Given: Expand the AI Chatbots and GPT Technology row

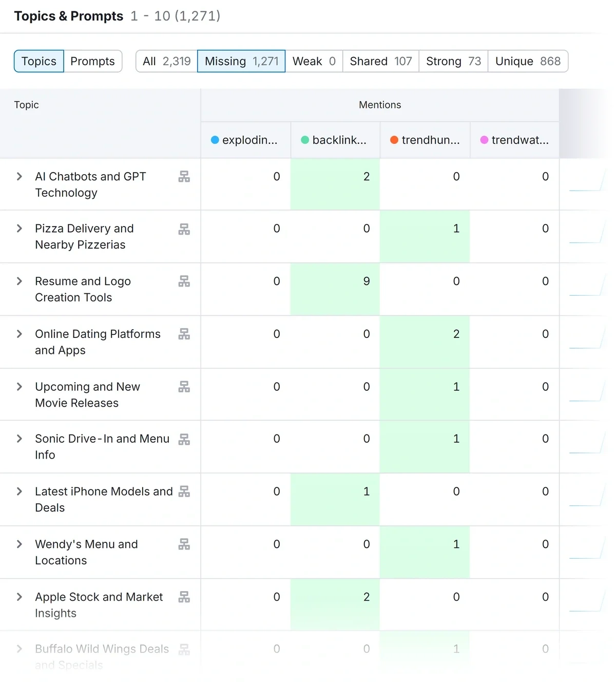Looking at the screenshot, I should pyautogui.click(x=19, y=177).
